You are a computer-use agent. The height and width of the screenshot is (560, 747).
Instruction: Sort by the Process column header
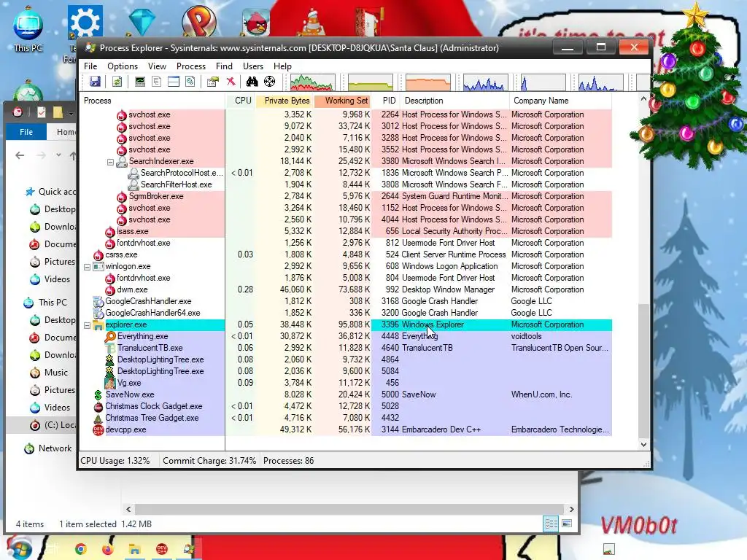click(x=152, y=101)
